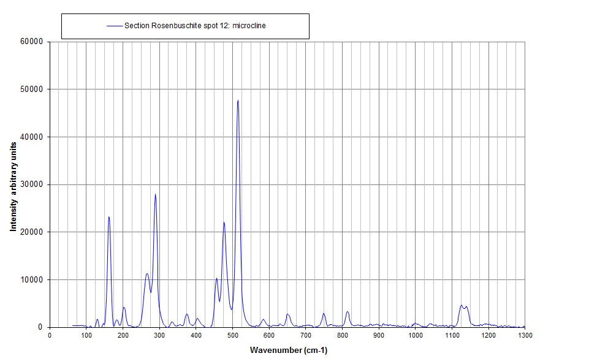Click the tallest peak tip near 515 wavenumber

click(x=238, y=100)
